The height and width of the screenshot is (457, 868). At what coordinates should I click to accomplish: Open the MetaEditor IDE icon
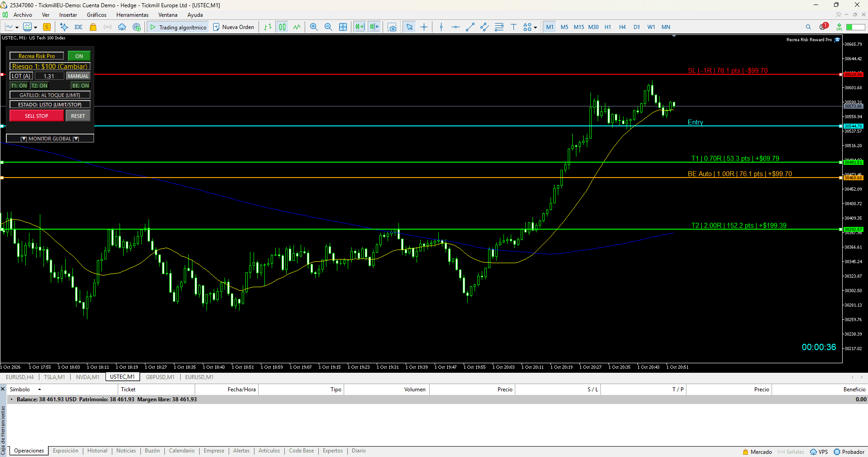click(78, 27)
